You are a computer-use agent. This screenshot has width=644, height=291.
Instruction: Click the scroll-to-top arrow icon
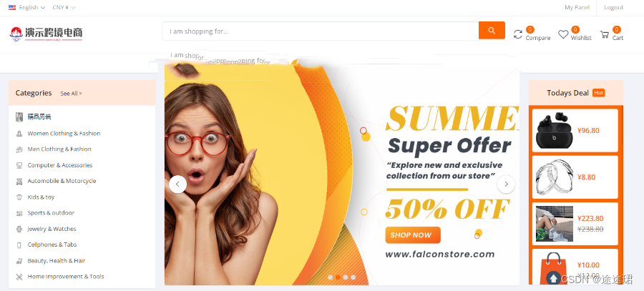pyautogui.click(x=553, y=278)
